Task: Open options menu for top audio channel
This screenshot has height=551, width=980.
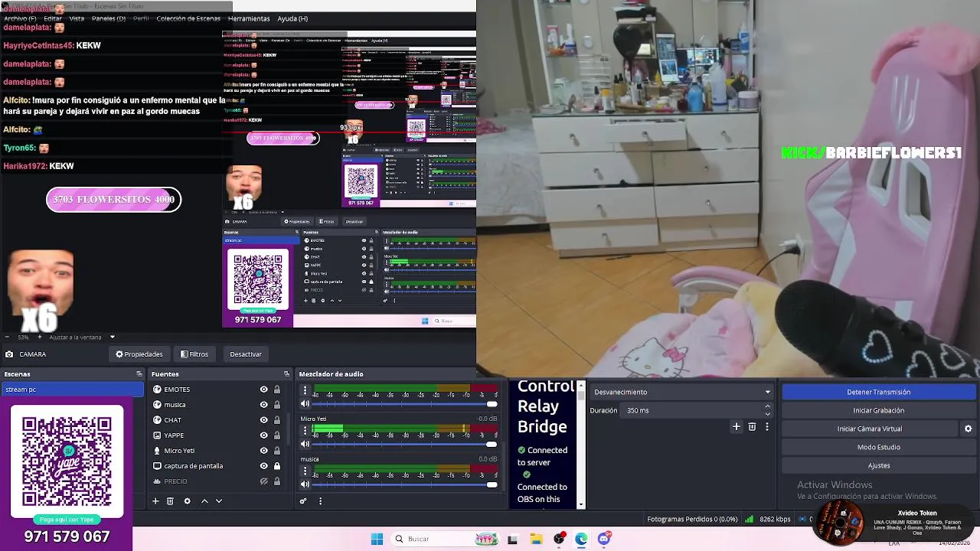Action: (x=305, y=391)
